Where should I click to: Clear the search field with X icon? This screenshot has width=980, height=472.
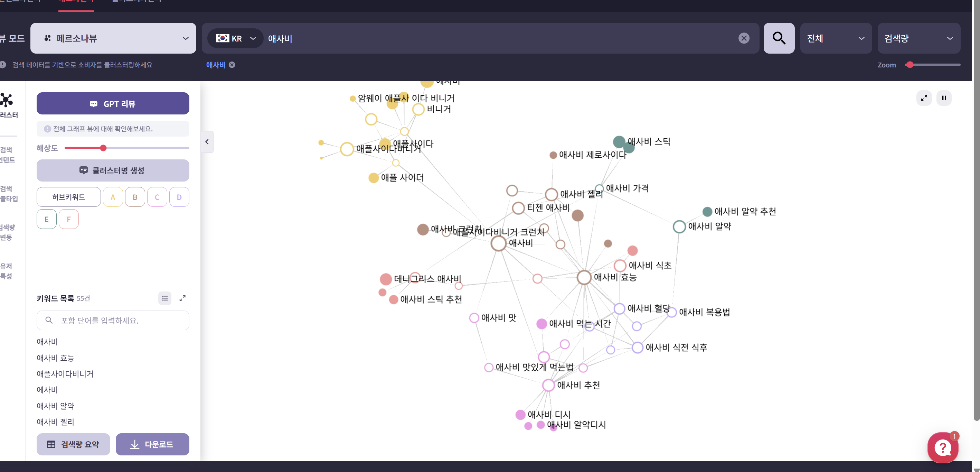pos(744,38)
